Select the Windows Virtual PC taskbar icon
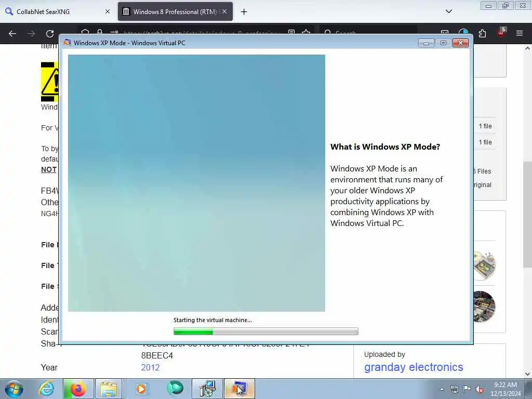Viewport: 532px width, 399px height. [239, 389]
